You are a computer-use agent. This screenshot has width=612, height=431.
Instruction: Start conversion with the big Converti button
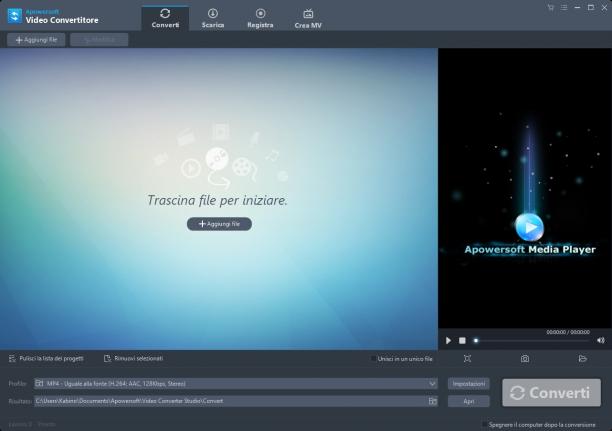(x=552, y=392)
